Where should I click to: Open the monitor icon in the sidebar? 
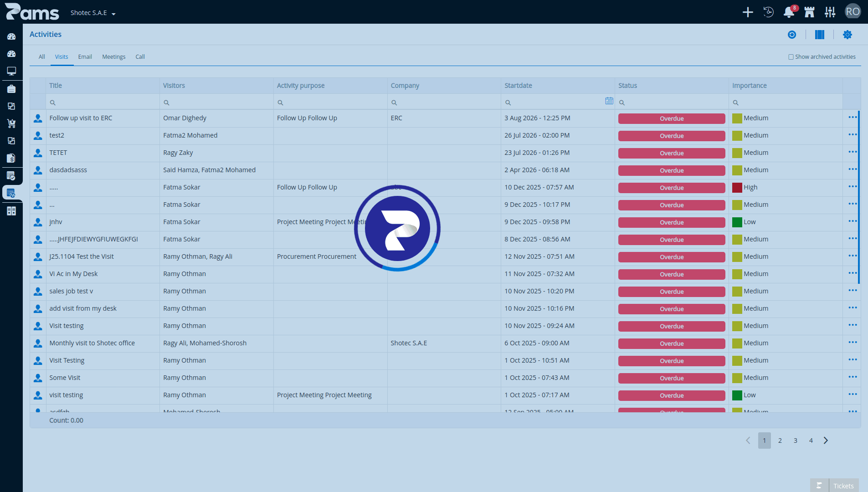11,71
